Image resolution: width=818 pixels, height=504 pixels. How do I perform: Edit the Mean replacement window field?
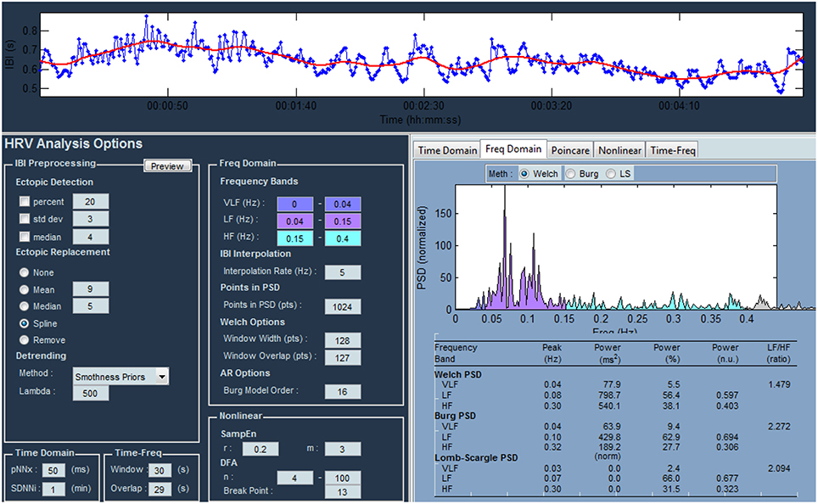tap(90, 289)
